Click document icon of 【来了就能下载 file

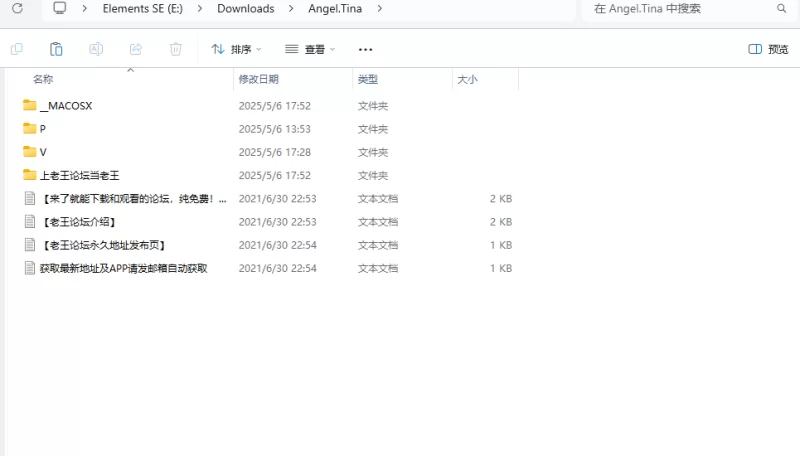click(x=30, y=198)
